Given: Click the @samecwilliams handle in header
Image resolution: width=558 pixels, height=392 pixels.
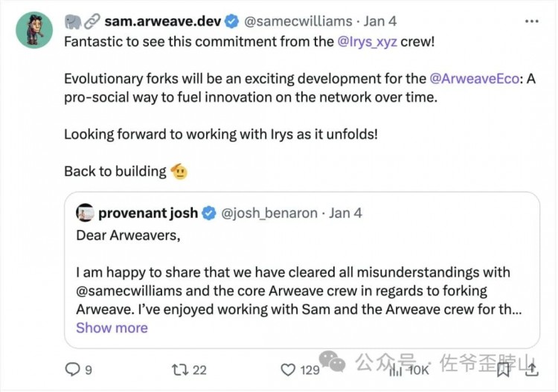Looking at the screenshot, I should coord(298,22).
